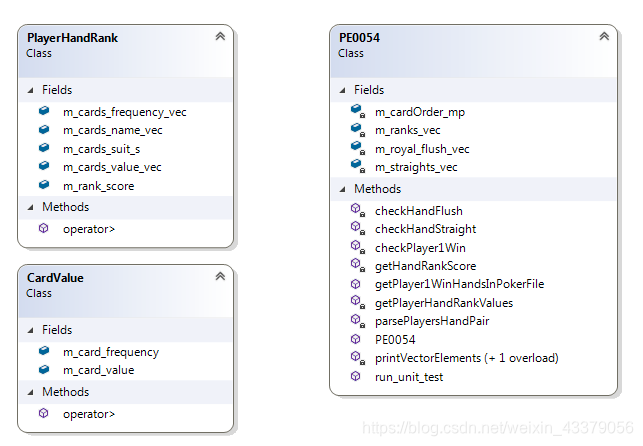Click field icon beside m_cards_value_vec
Image resolution: width=643 pixels, height=446 pixels.
click(x=44, y=166)
